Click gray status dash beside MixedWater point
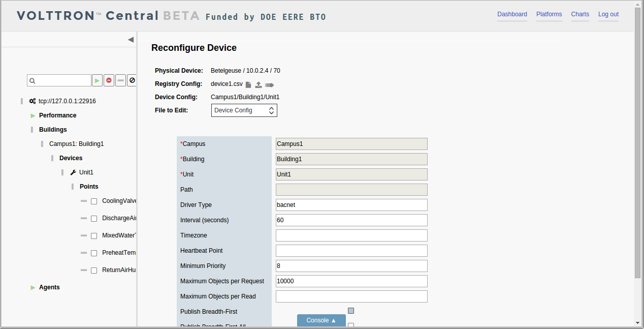 [84, 235]
